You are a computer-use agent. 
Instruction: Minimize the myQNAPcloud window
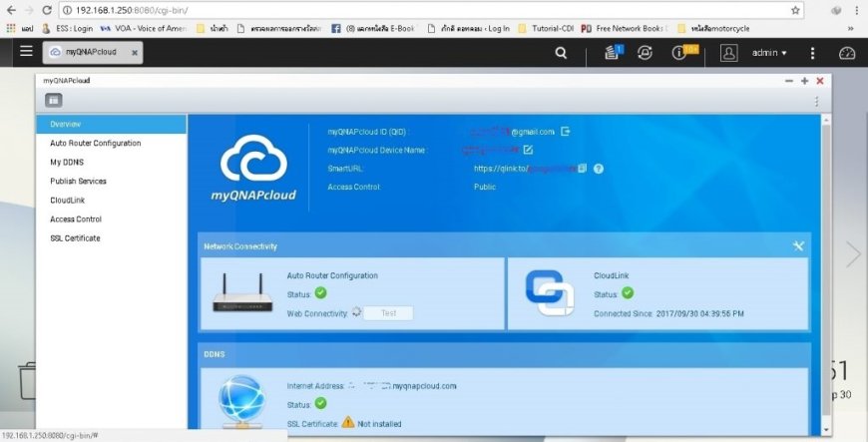click(x=789, y=81)
